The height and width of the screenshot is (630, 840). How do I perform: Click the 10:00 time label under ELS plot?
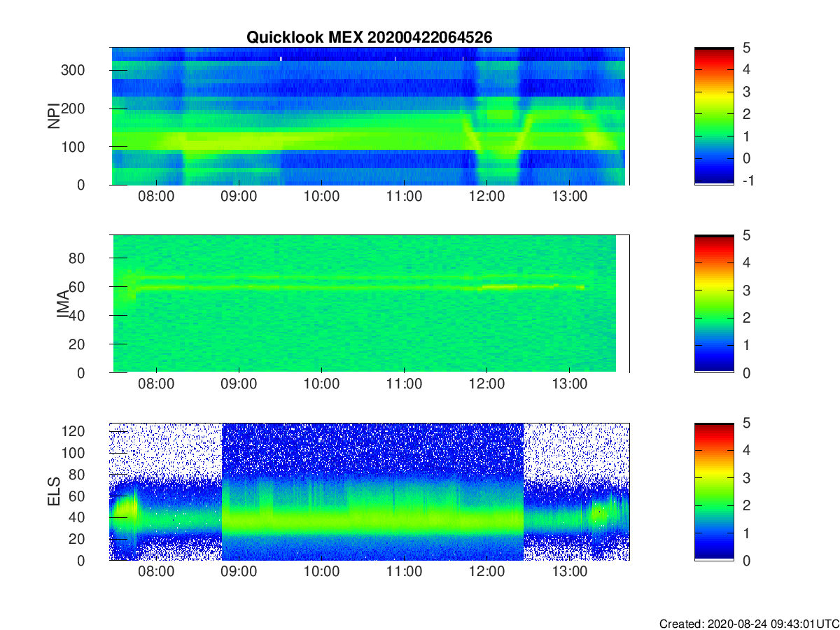pyautogui.click(x=321, y=572)
